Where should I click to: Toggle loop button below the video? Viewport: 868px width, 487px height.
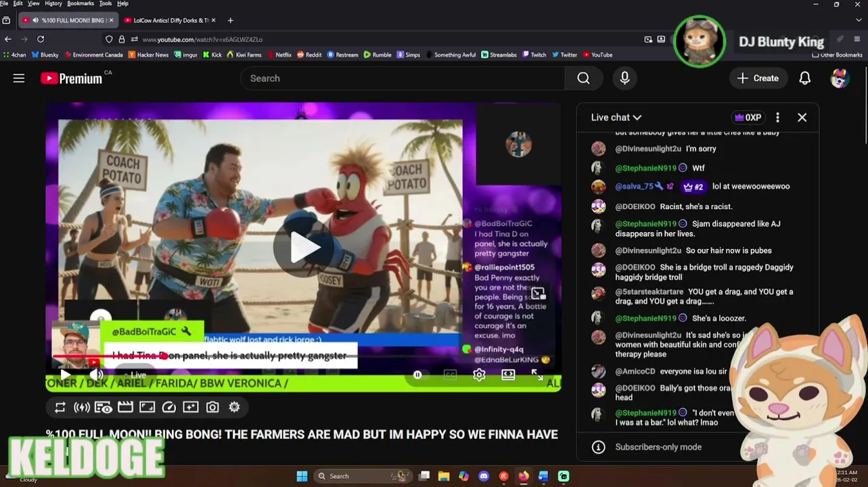[60, 407]
